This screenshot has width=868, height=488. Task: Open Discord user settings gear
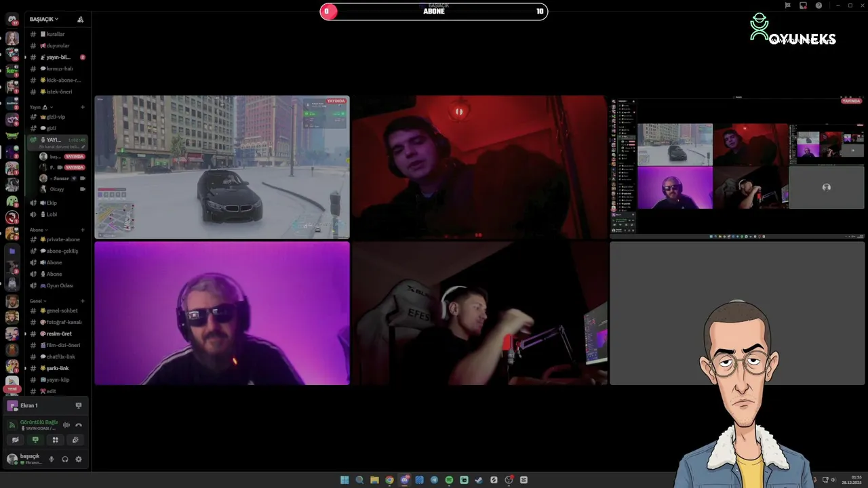(79, 459)
